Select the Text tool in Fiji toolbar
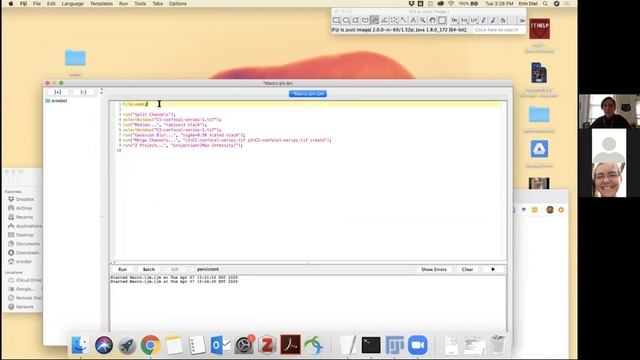Viewport: 640px width, 360px height. tap(413, 20)
